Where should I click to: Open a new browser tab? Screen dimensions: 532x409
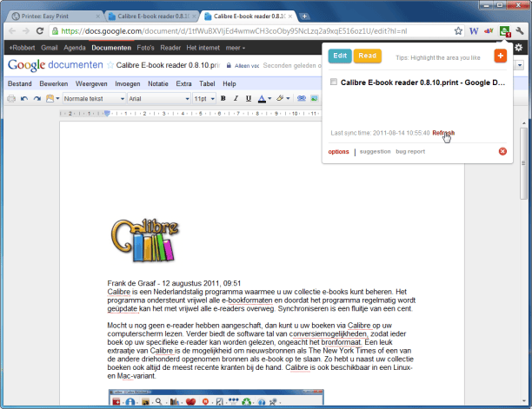(304, 16)
